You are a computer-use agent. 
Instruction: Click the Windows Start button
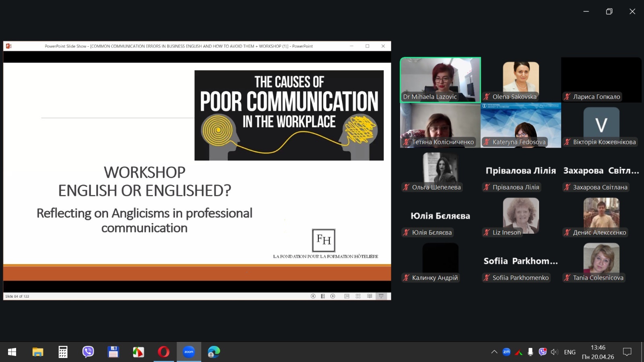[x=12, y=352]
